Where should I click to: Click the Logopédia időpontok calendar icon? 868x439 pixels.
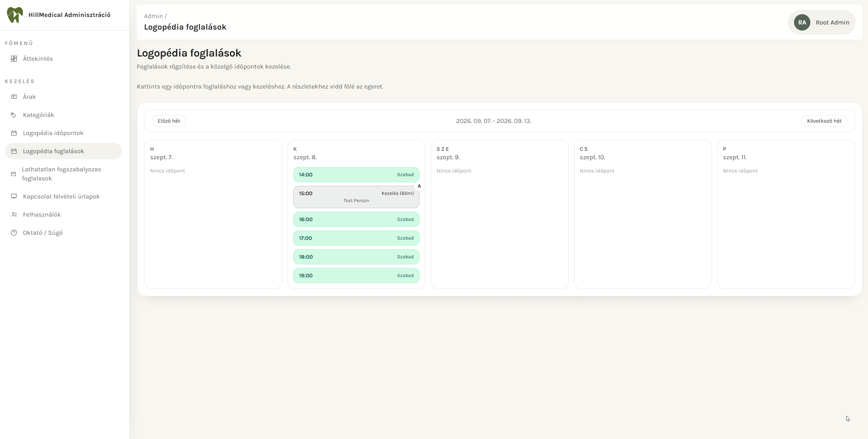pyautogui.click(x=14, y=133)
